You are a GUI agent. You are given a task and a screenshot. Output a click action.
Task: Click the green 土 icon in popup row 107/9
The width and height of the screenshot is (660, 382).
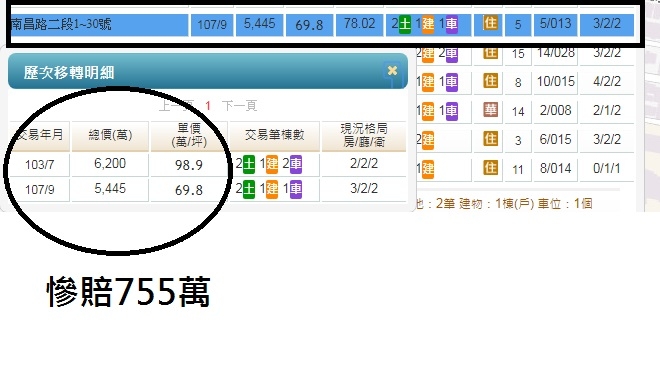click(249, 189)
